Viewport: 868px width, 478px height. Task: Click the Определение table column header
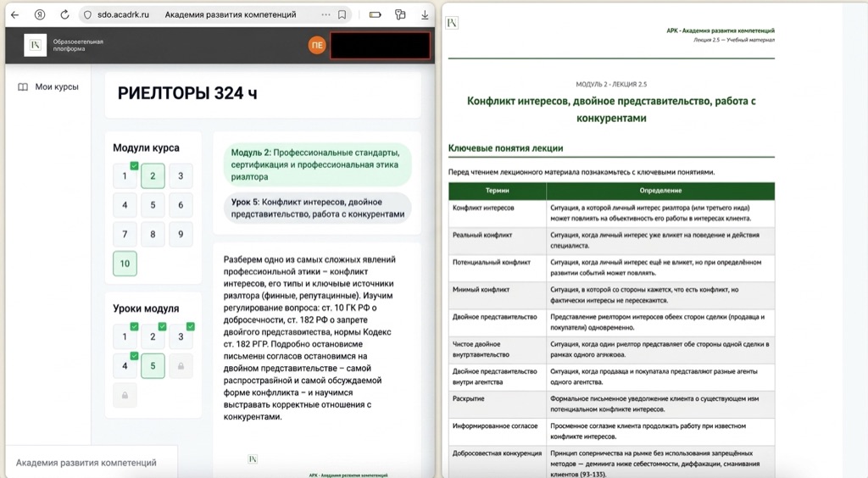pyautogui.click(x=660, y=191)
